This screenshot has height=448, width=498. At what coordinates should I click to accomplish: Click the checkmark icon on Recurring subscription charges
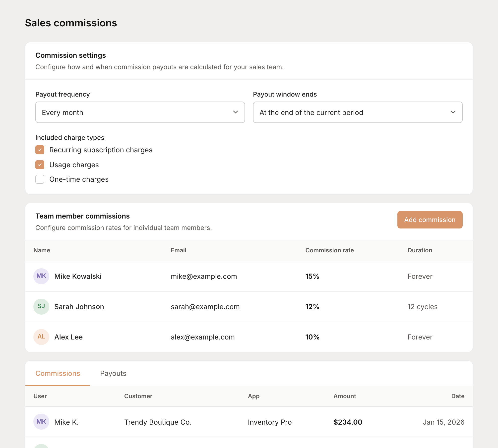point(40,150)
